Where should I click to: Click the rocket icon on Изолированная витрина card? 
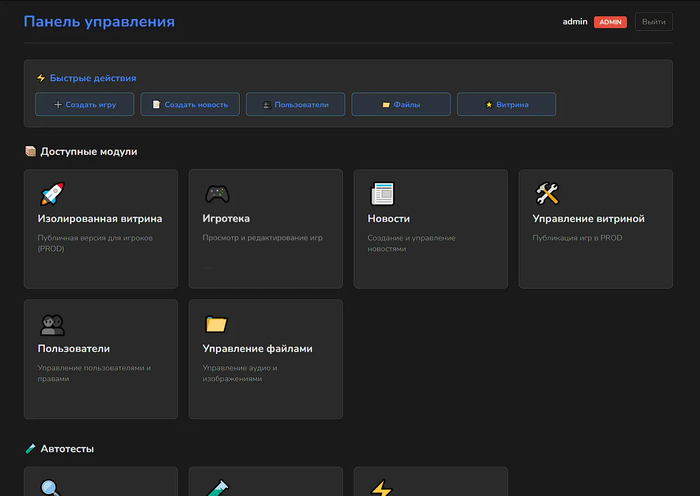pyautogui.click(x=51, y=193)
